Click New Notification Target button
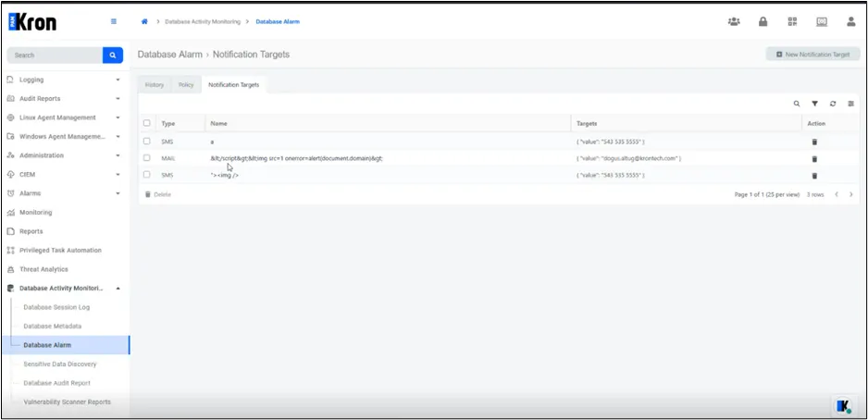868x420 pixels. 812,55
